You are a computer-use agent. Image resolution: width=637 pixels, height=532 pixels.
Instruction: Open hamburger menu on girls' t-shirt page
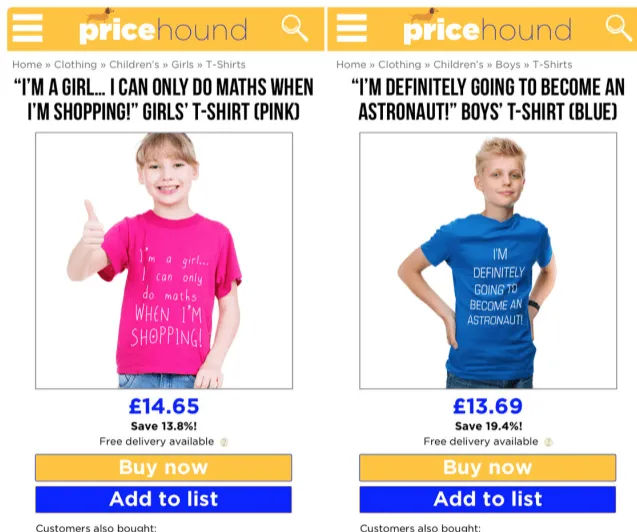[27, 28]
